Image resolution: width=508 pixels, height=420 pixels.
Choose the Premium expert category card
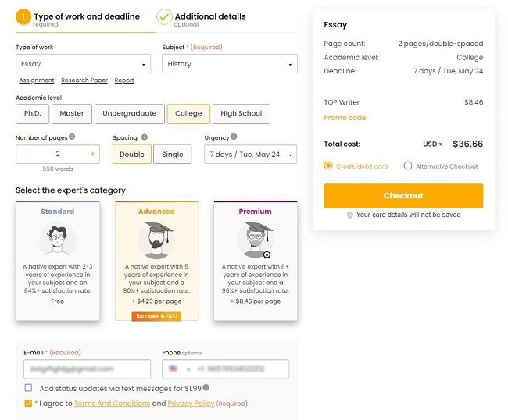(256, 261)
